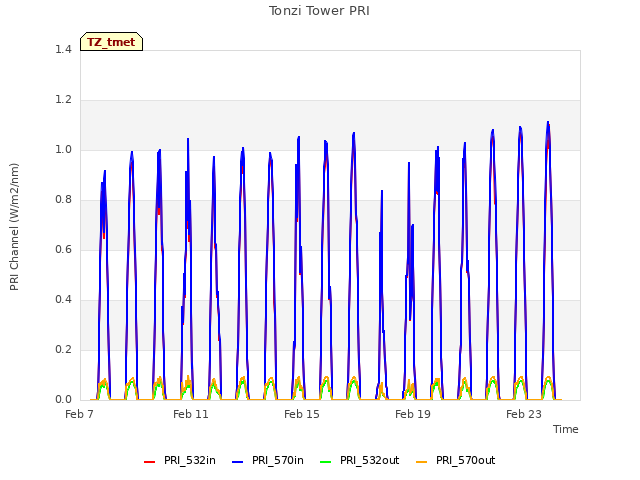The height and width of the screenshot is (480, 640).
Task: Click the TZ_tmet annotation label
Action: point(111,42)
